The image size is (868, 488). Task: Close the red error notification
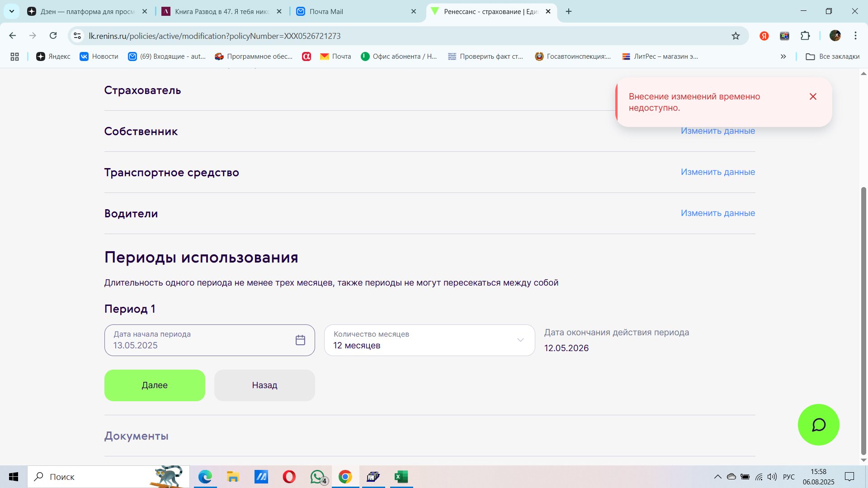pyautogui.click(x=813, y=97)
